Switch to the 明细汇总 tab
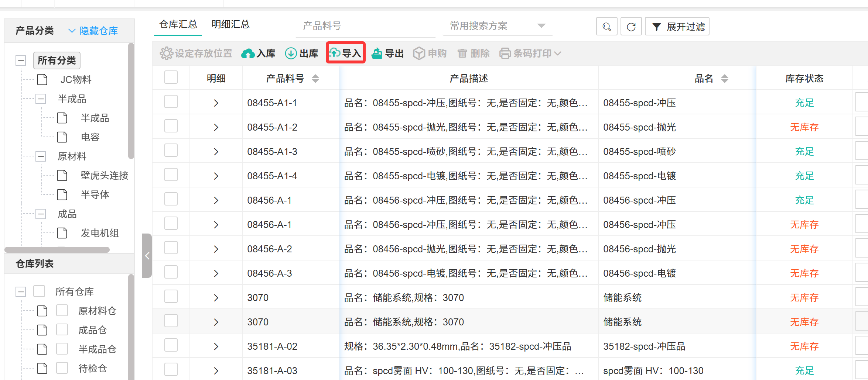The image size is (868, 380). 230,24
